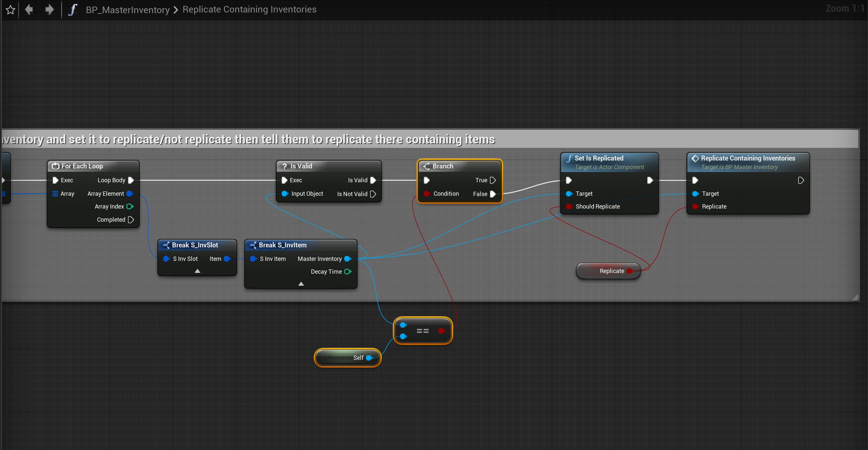The height and width of the screenshot is (450, 868).
Task: Select Replicate Containing Inventories breadcrumb
Action: [249, 10]
